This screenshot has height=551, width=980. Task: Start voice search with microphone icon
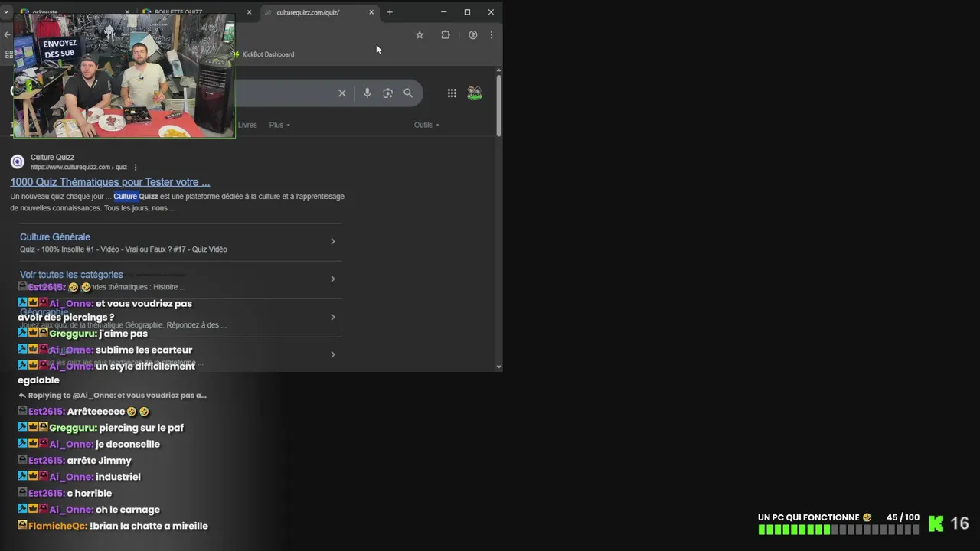[x=367, y=93]
